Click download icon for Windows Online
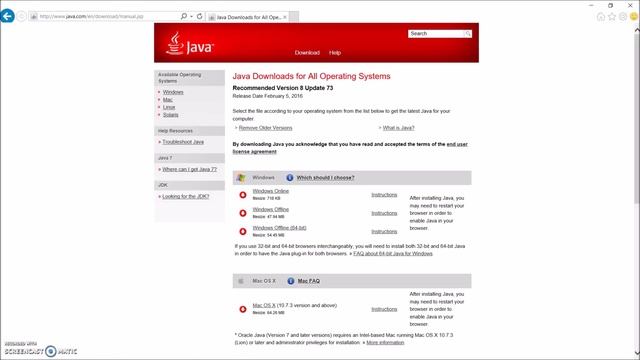This screenshot has width=640, height=360. [243, 195]
